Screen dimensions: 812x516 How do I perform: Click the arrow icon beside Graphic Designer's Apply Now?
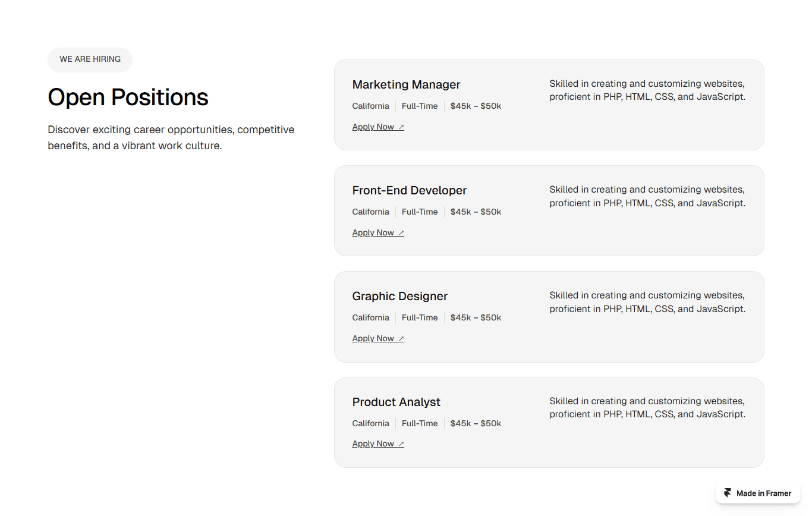click(x=401, y=339)
